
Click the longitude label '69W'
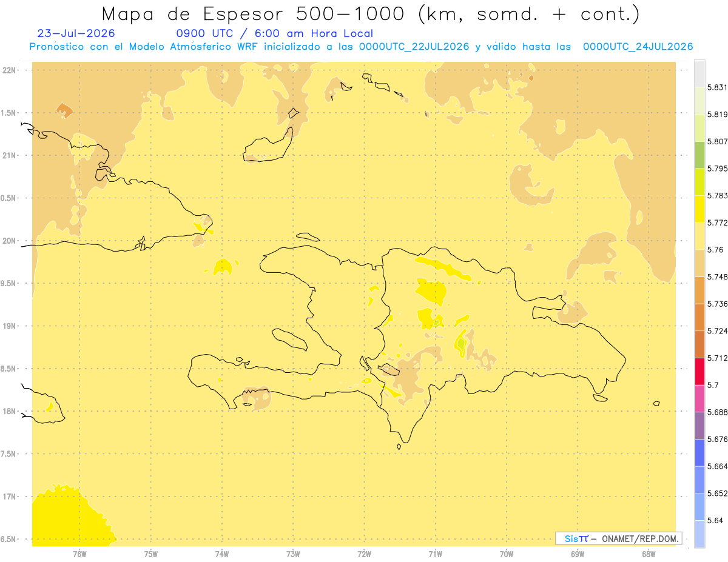(578, 554)
